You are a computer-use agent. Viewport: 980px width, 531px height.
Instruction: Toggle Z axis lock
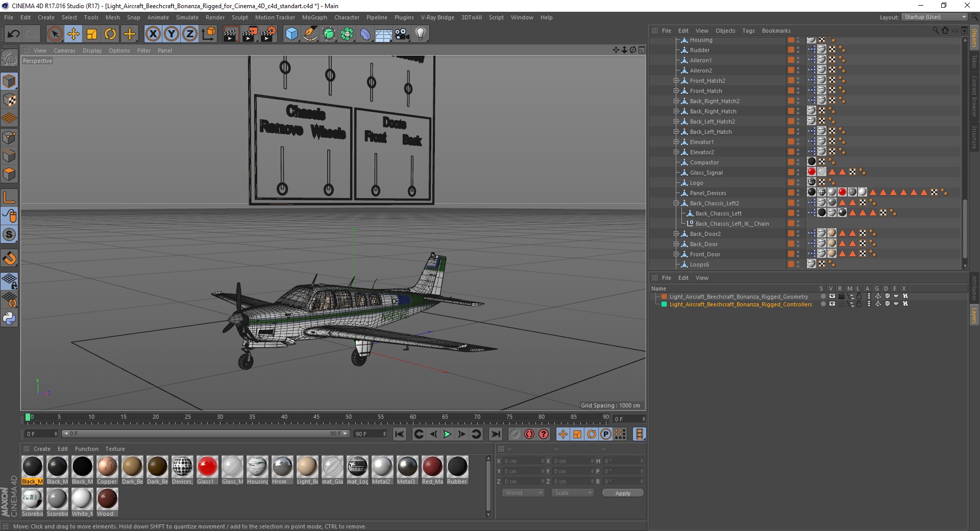coord(190,34)
